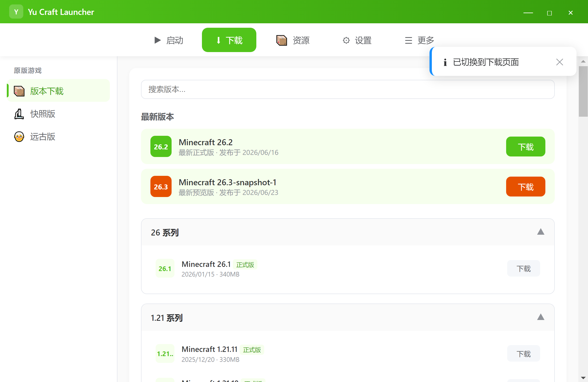
Task: Click the 最新版本 heading
Action: (x=157, y=117)
